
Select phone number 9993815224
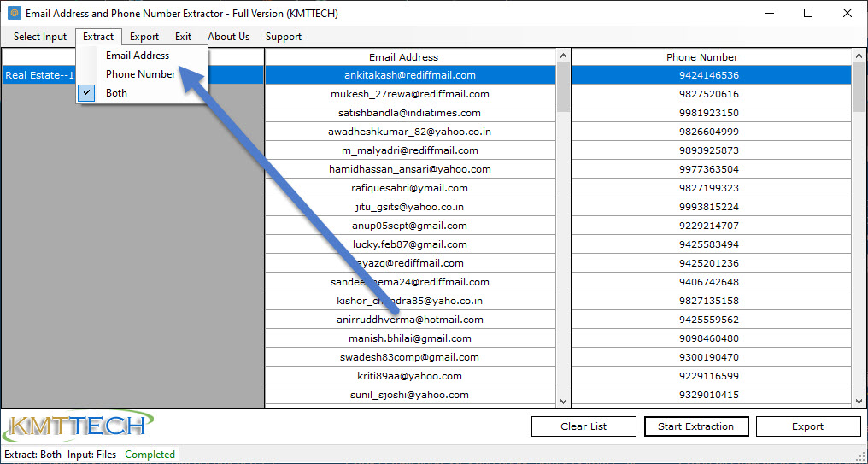click(x=712, y=207)
